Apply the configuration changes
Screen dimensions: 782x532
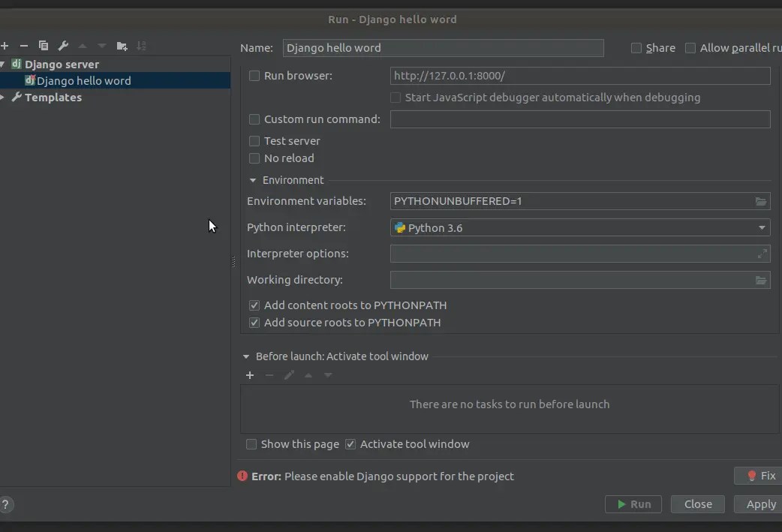tap(760, 503)
